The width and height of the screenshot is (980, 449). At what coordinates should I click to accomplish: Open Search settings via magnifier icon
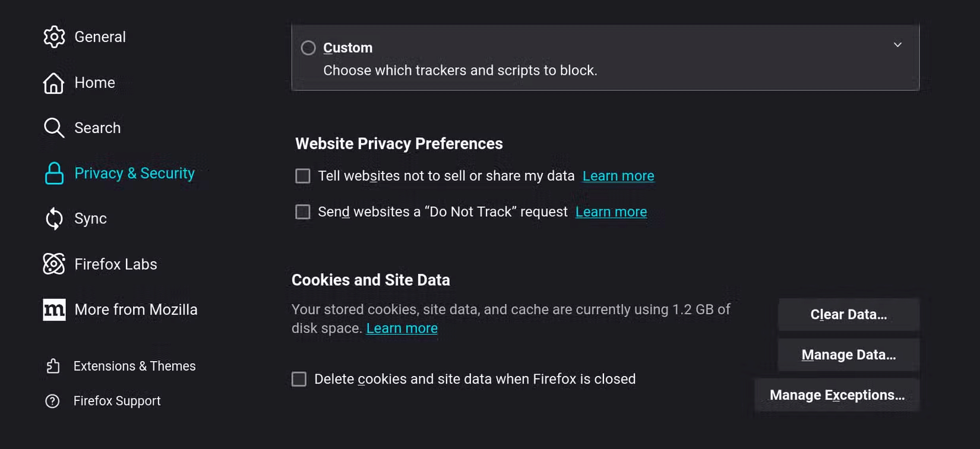coord(54,128)
